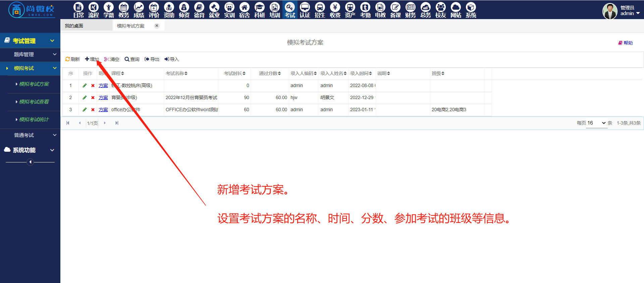Image resolution: width=644 pixels, height=283 pixels.
Task: Open the 培训 module icon
Action: coord(275,10)
